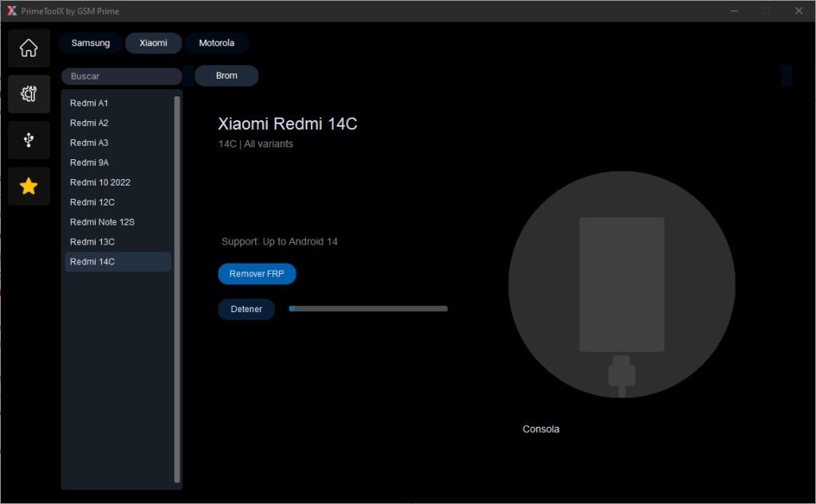Screen dimensions: 816x504
Task: Click the operation progress bar
Action: click(368, 309)
